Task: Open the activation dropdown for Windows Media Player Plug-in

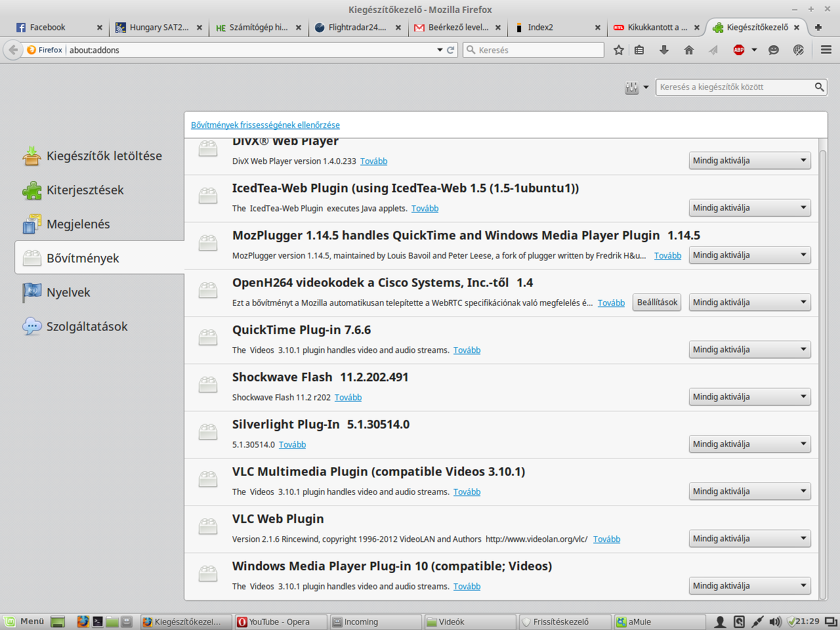Action: [x=749, y=586]
